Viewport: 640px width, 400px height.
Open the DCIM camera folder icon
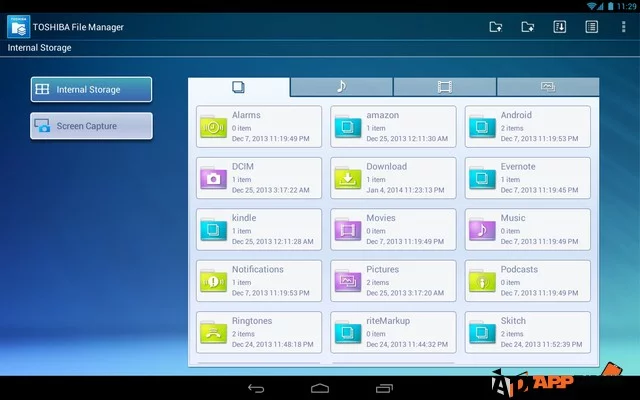tap(213, 178)
